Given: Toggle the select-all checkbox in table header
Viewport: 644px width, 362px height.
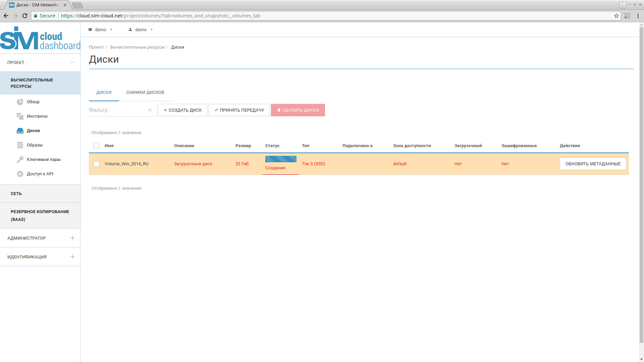Looking at the screenshot, I should pyautogui.click(x=96, y=146).
